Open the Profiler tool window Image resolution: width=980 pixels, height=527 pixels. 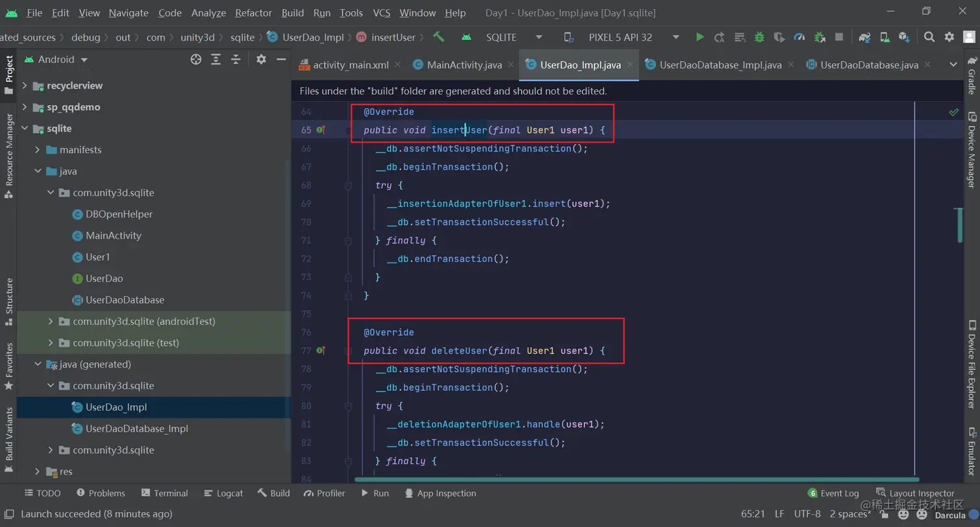pyautogui.click(x=325, y=493)
